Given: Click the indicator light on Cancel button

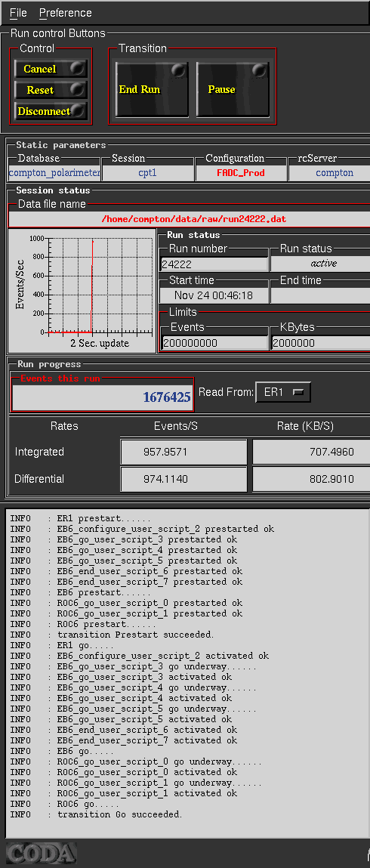Looking at the screenshot, I should (x=78, y=69).
